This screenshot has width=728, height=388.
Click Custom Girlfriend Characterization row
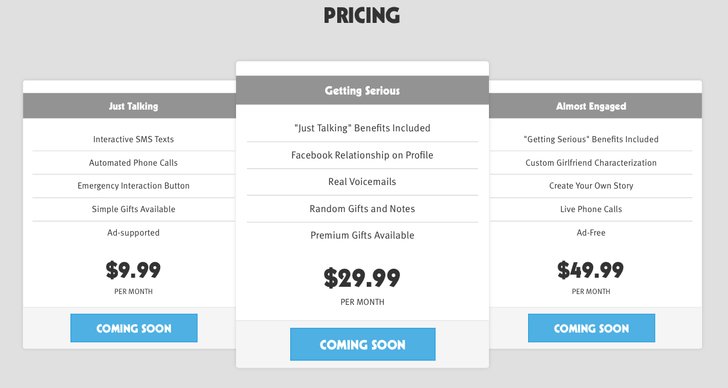click(x=591, y=163)
